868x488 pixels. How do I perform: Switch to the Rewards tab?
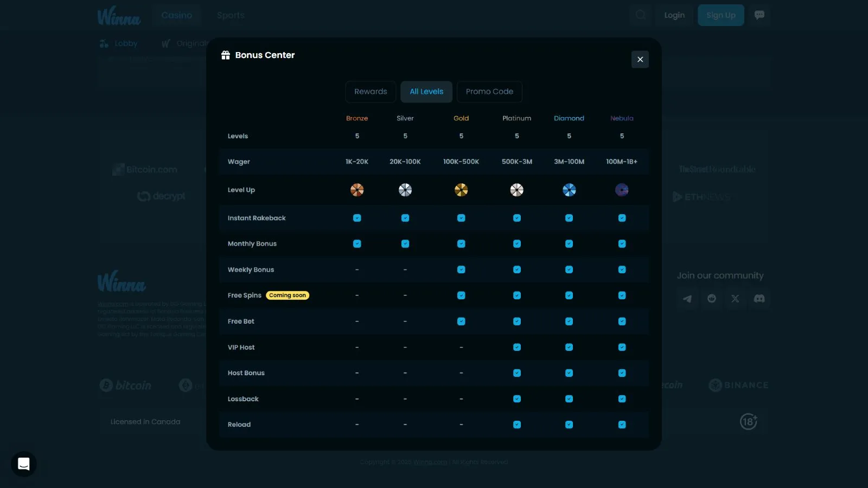point(371,92)
